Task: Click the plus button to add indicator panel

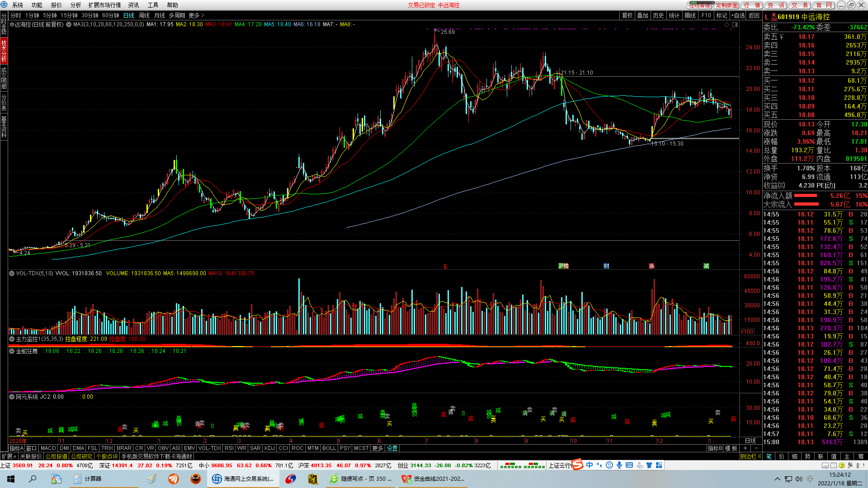Action: tap(745, 448)
